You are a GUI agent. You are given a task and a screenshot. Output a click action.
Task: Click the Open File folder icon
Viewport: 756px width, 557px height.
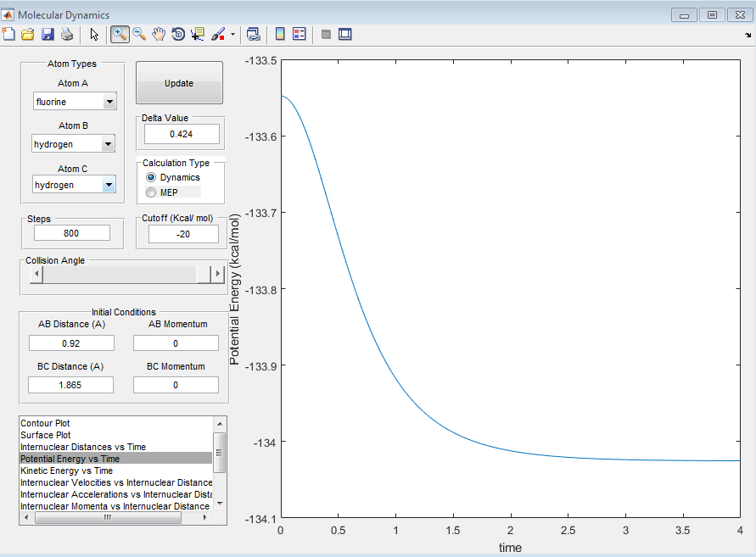(28, 34)
